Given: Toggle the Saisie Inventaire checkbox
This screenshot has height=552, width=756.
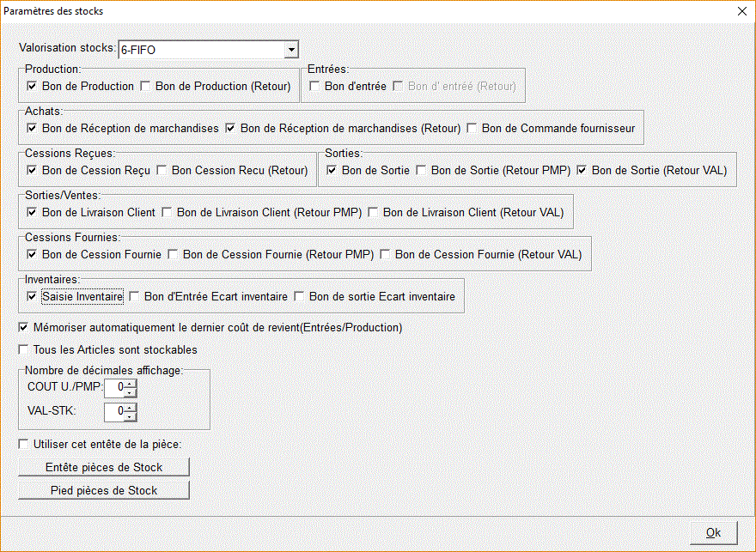Looking at the screenshot, I should (x=32, y=296).
